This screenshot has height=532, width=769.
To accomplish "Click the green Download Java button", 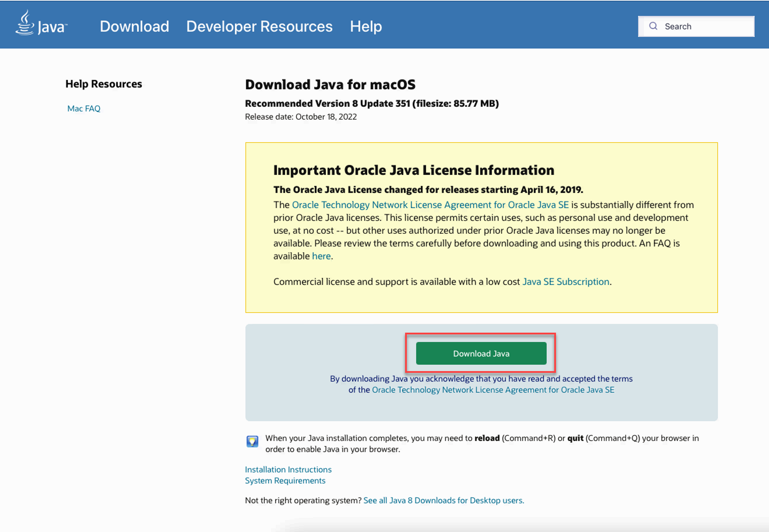I will pos(481,353).
